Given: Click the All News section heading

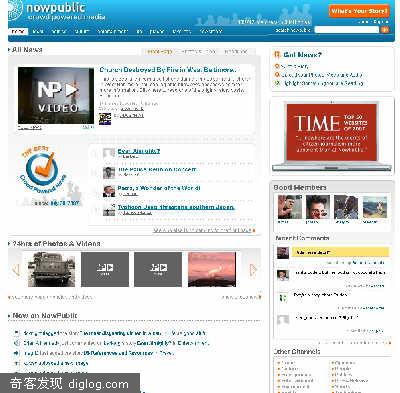Looking at the screenshot, I should coord(27,50).
